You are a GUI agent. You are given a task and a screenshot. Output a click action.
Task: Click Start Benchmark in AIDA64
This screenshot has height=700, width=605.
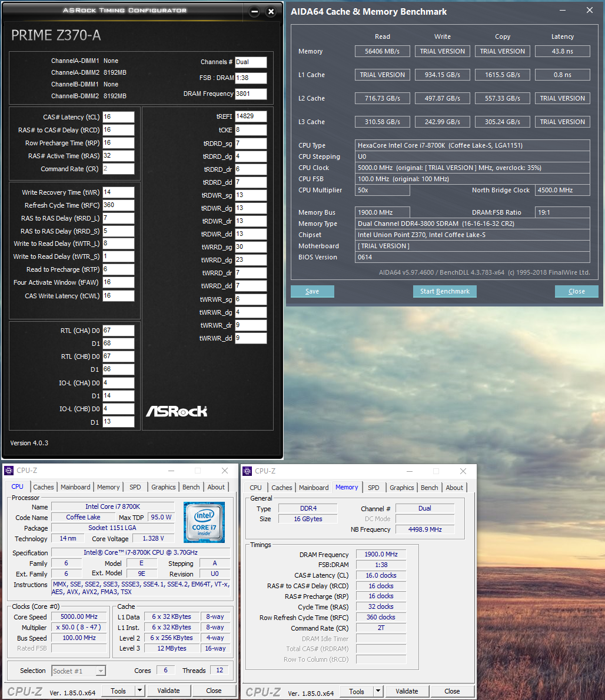[x=444, y=291]
